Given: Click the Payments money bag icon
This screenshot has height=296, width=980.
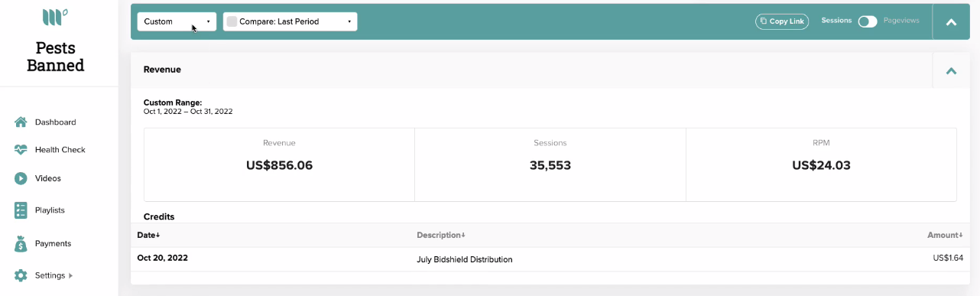Looking at the screenshot, I should pos(21,243).
